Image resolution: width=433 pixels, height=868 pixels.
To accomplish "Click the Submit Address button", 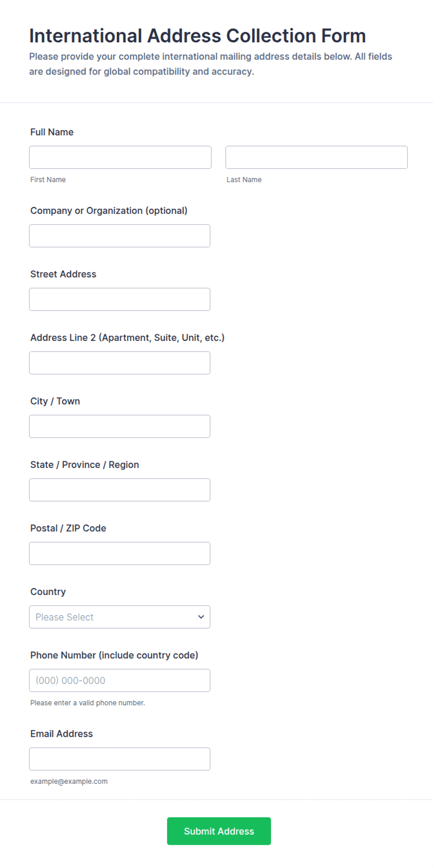I will (x=219, y=831).
